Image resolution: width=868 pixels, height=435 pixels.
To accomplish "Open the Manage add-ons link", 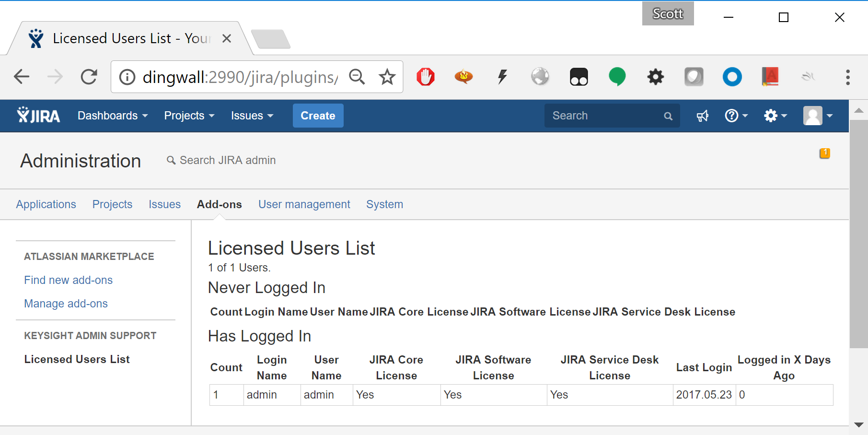I will (x=66, y=304).
